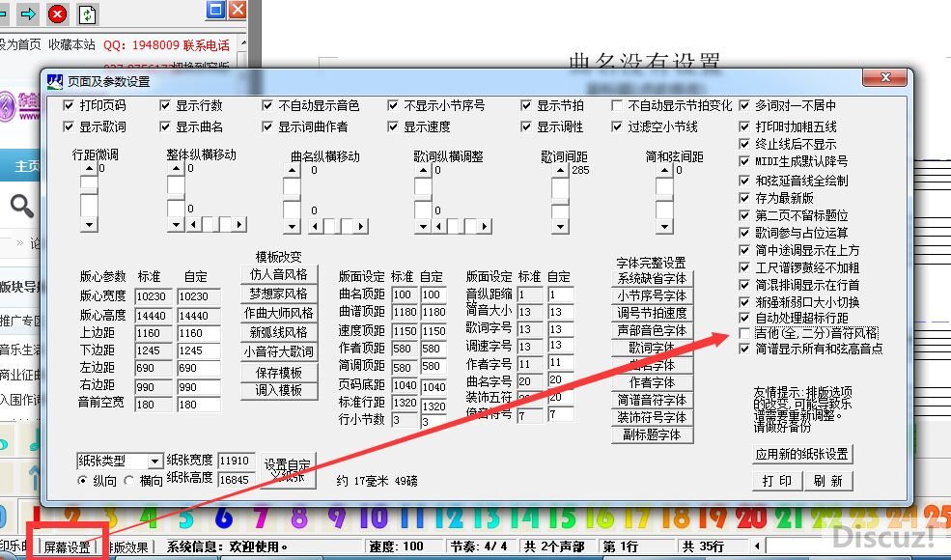Image resolution: width=951 pixels, height=560 pixels.
Task: Click the 整体纵横移动 horizontal slider track
Action: pyautogui.click(x=216, y=225)
